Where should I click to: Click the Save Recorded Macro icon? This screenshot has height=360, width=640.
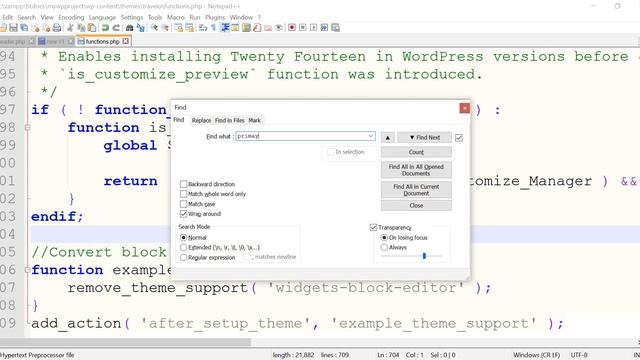tap(336, 28)
